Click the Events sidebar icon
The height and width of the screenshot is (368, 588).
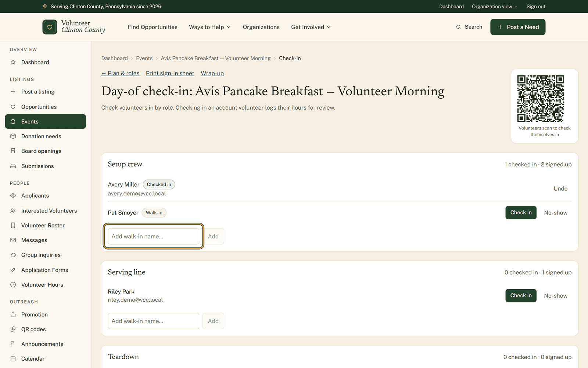(x=13, y=121)
